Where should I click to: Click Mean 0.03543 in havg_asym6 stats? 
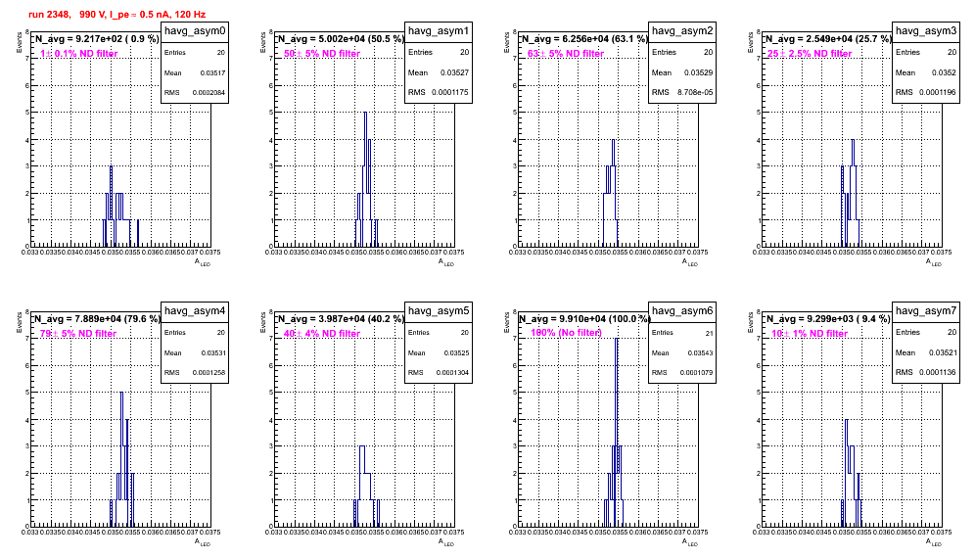[682, 352]
